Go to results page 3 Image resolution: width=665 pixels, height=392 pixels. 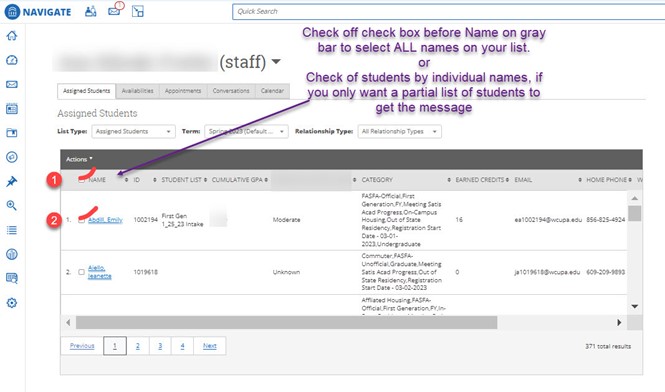[x=160, y=346]
